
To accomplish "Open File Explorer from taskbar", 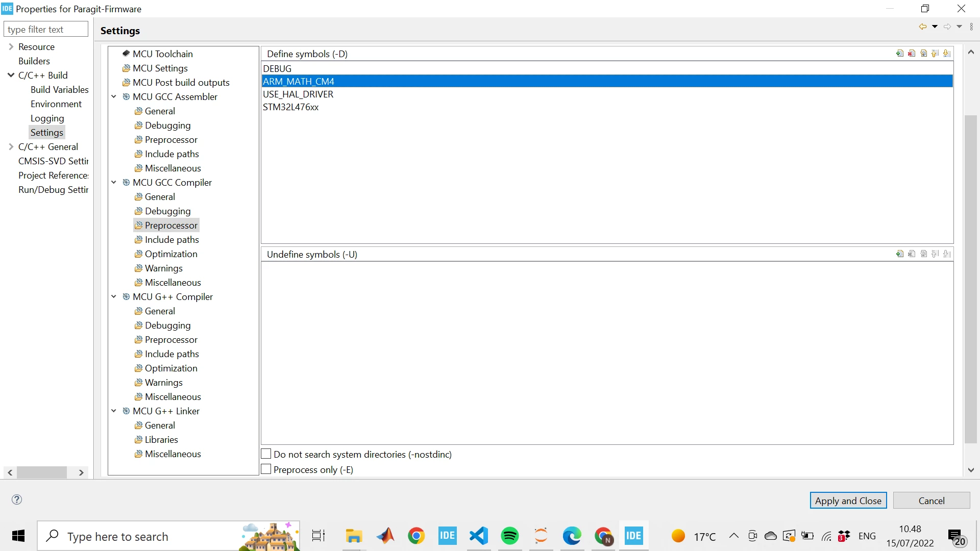I will [x=353, y=536].
